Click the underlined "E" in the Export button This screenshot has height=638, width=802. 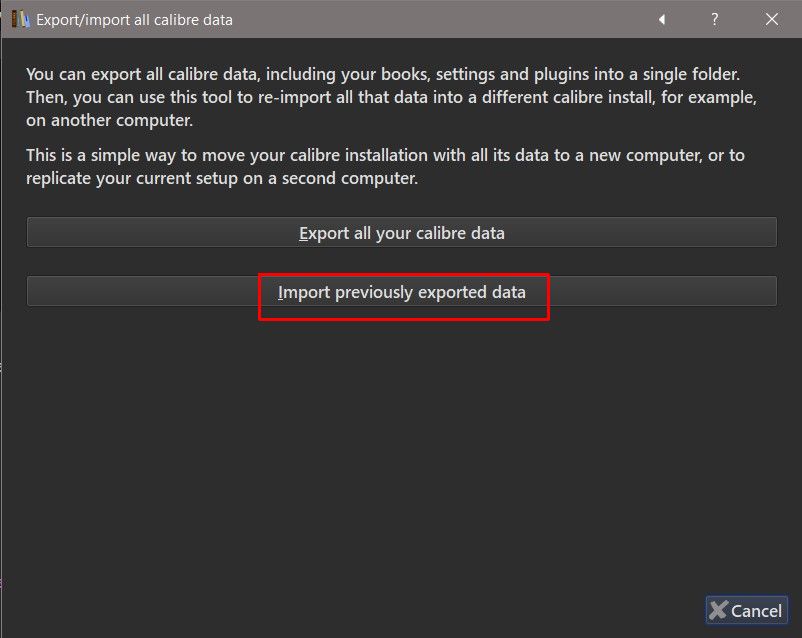point(303,233)
